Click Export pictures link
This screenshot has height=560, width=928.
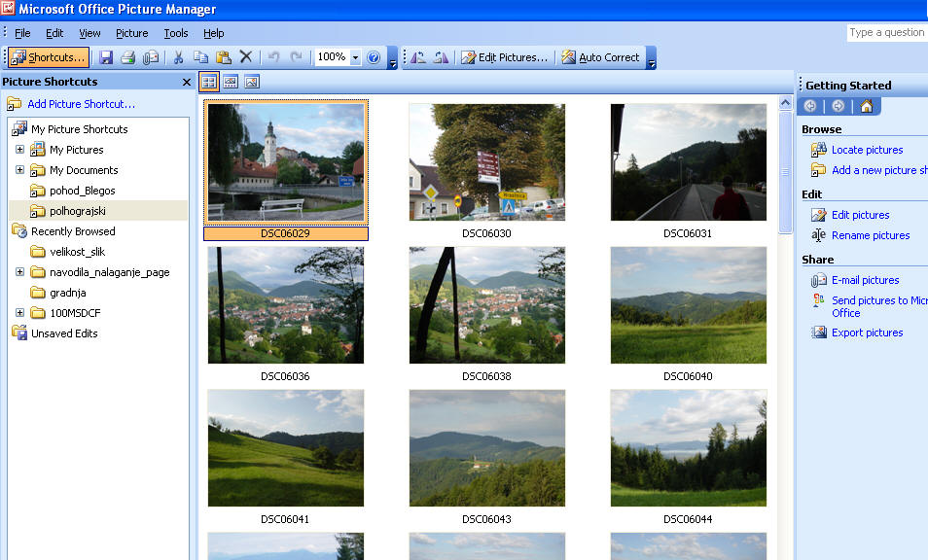(x=867, y=332)
